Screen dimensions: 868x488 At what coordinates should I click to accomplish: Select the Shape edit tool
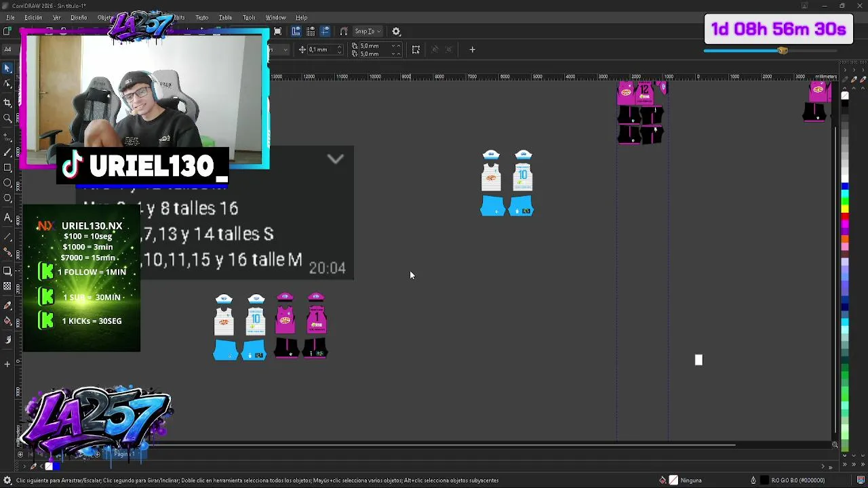[7, 84]
